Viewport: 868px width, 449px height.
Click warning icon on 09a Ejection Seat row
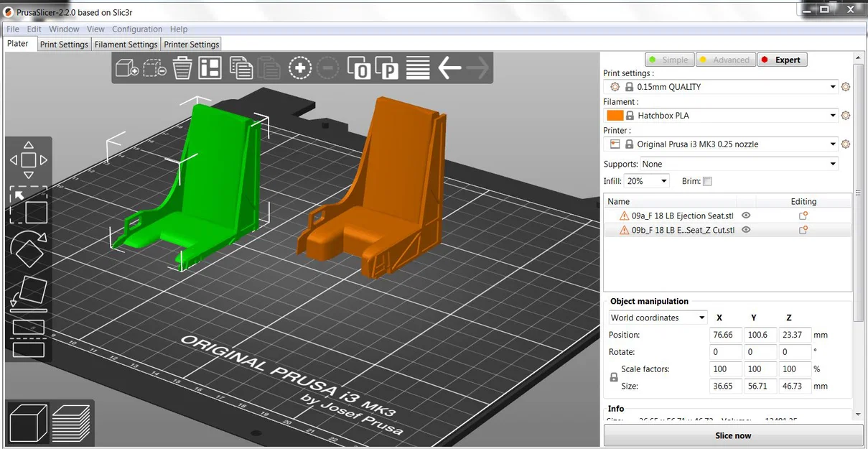click(623, 216)
